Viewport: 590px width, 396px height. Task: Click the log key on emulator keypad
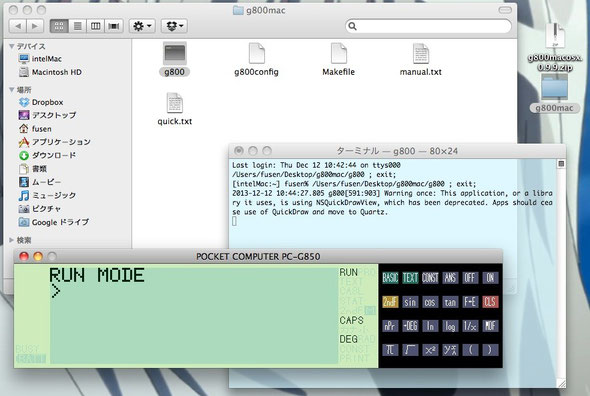click(450, 326)
